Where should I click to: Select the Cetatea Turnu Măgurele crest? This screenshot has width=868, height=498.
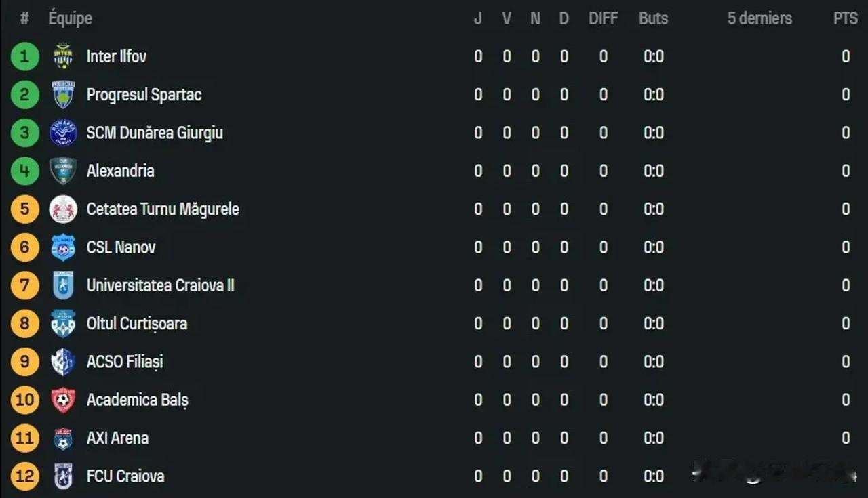click(x=63, y=209)
